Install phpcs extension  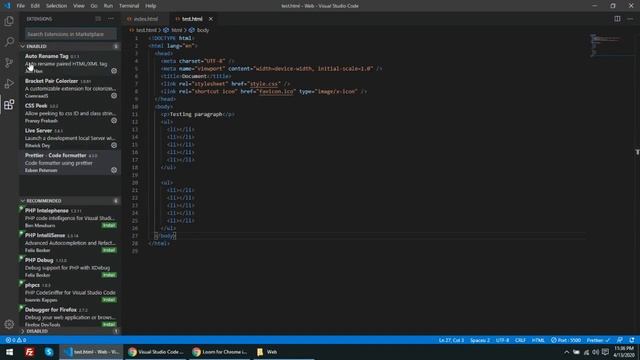click(x=109, y=300)
